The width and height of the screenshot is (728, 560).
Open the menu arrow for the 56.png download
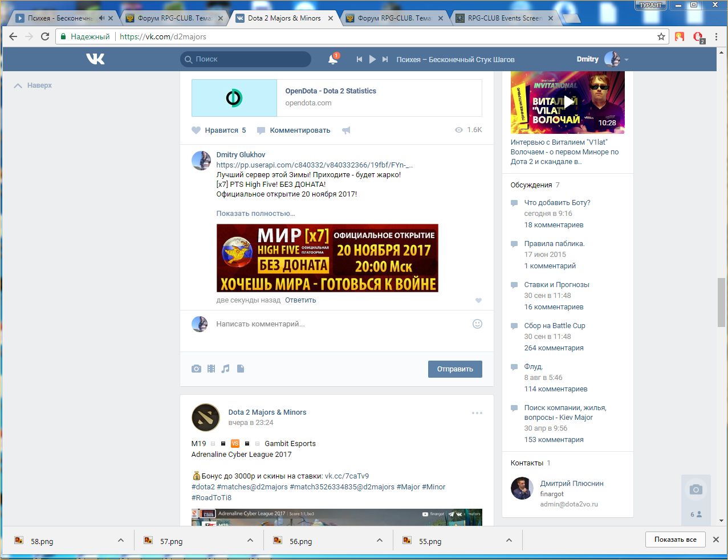pyautogui.click(x=380, y=541)
